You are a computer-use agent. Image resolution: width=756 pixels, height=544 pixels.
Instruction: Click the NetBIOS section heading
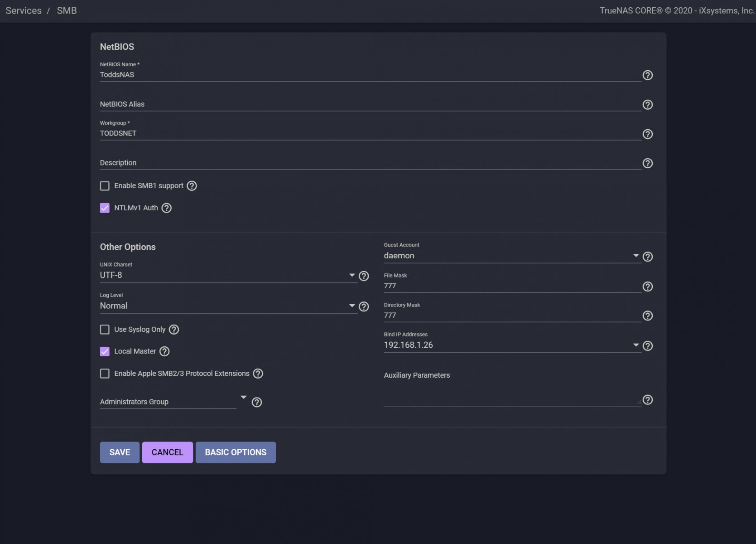click(117, 47)
